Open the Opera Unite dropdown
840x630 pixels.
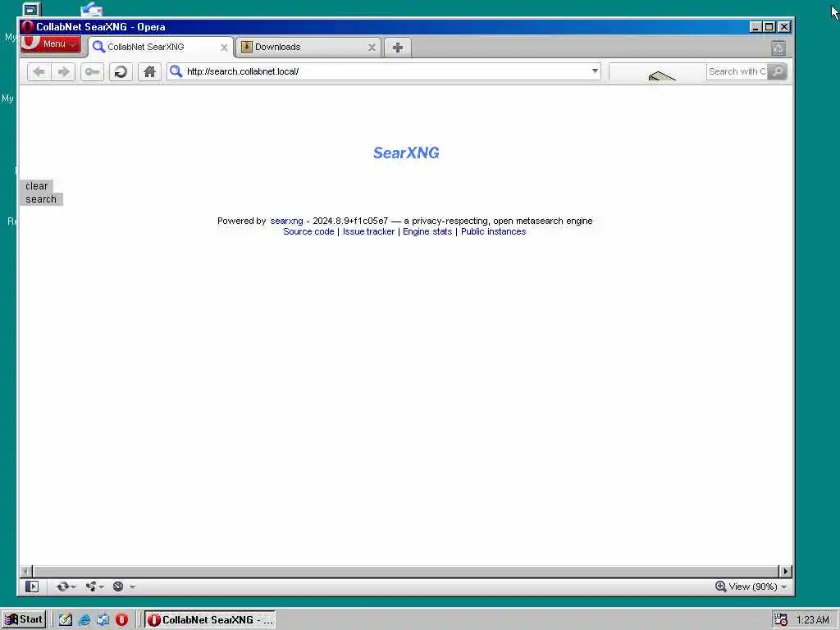[x=95, y=587]
